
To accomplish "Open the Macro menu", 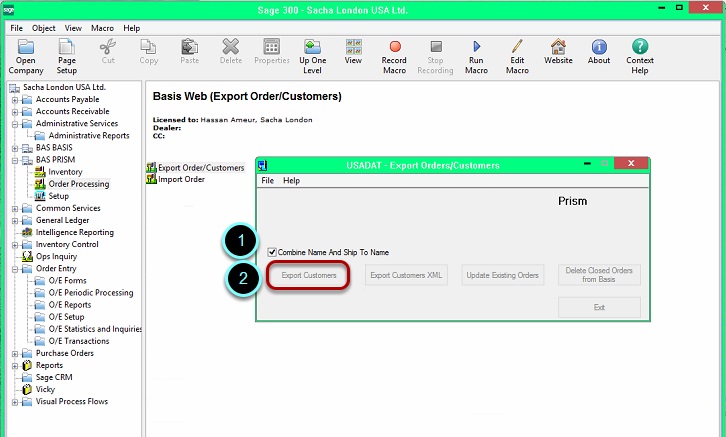I will (102, 28).
